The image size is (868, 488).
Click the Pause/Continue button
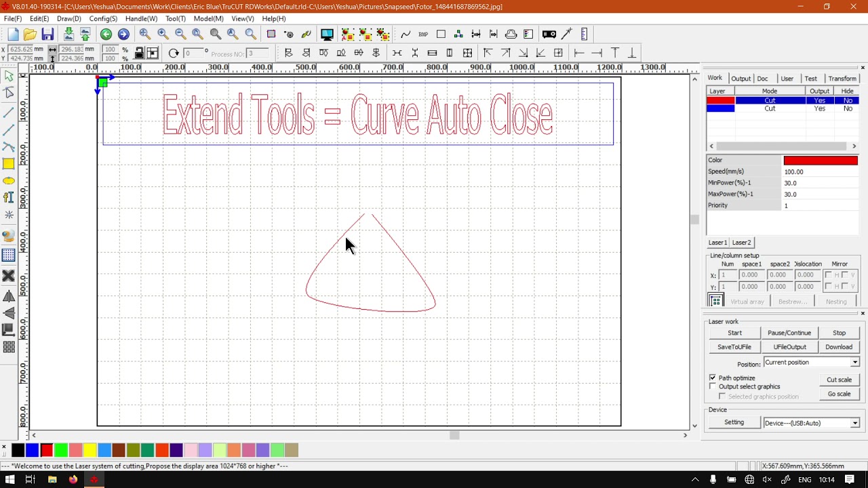point(789,333)
